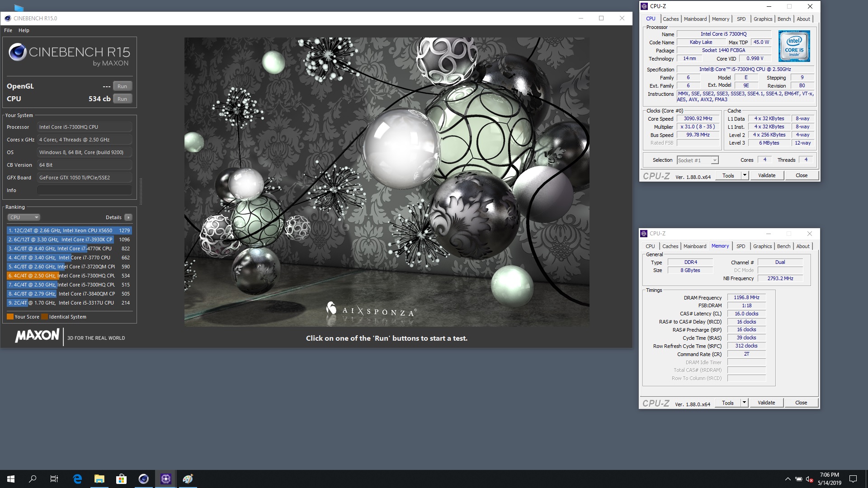868x488 pixels.
Task: Open the taskbar clock and date
Action: 829,479
